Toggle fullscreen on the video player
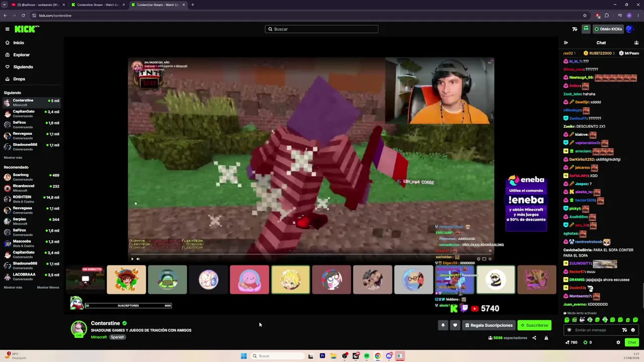This screenshot has width=644, height=362. click(x=490, y=259)
